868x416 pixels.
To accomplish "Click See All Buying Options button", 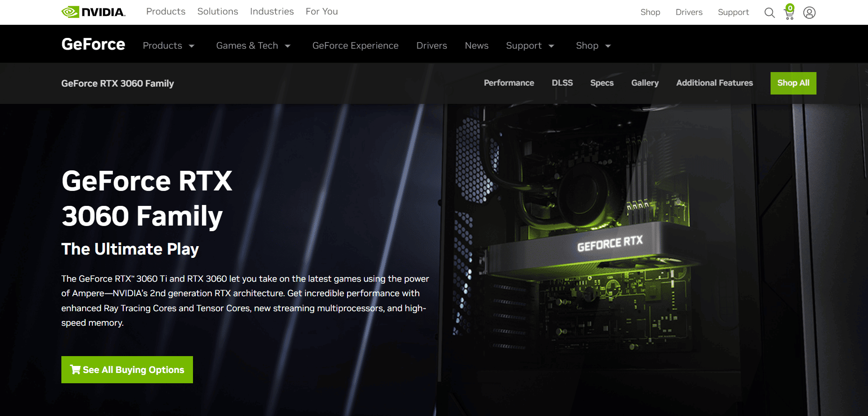I will (x=127, y=370).
